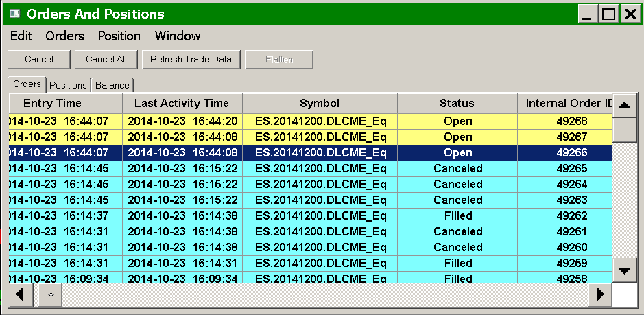Click Canceled status of order 49265
Image resolution: width=644 pixels, height=315 pixels.
pos(458,169)
